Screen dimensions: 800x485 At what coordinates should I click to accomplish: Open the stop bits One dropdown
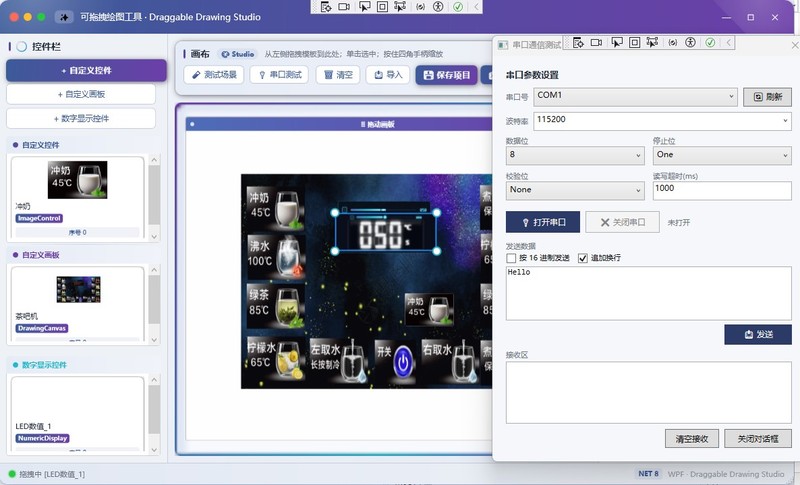click(x=722, y=155)
